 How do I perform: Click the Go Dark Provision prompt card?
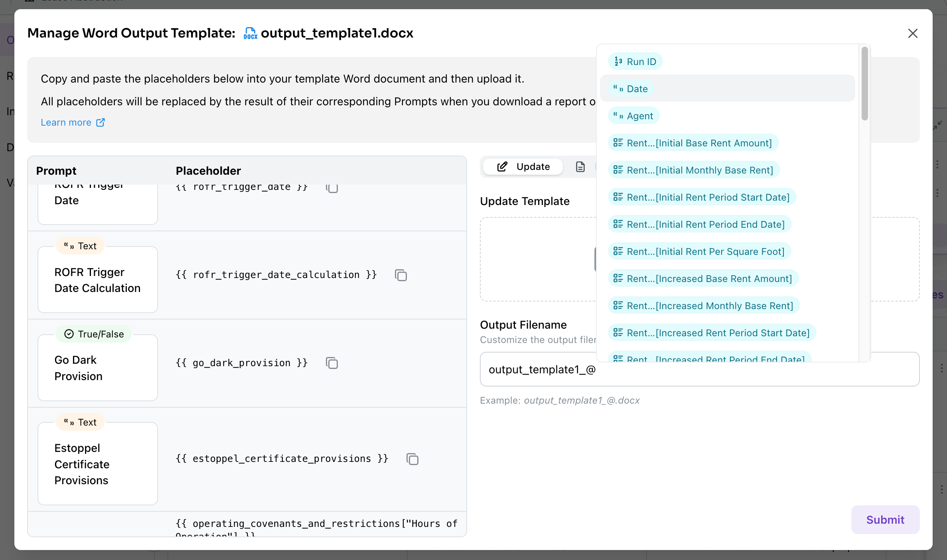pos(98,368)
